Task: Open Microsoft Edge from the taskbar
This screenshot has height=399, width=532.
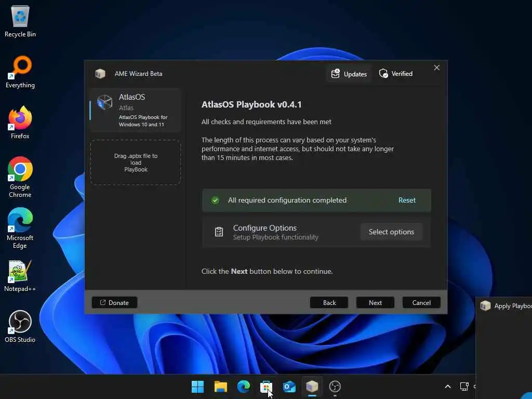Action: 243,387
